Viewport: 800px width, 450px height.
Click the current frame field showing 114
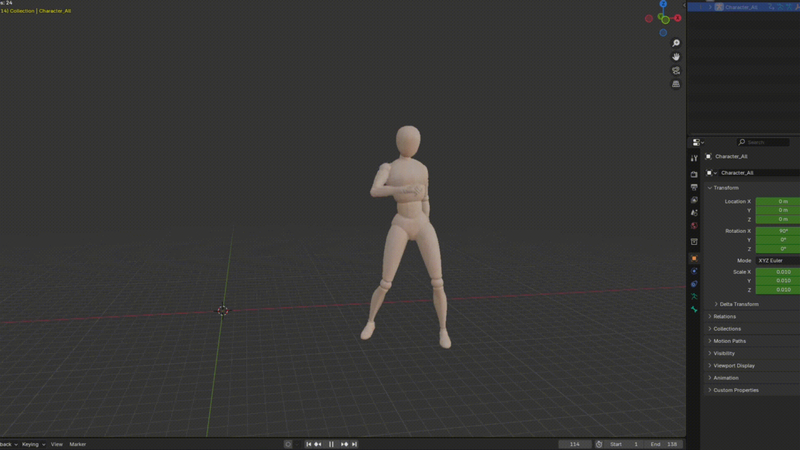(573, 444)
